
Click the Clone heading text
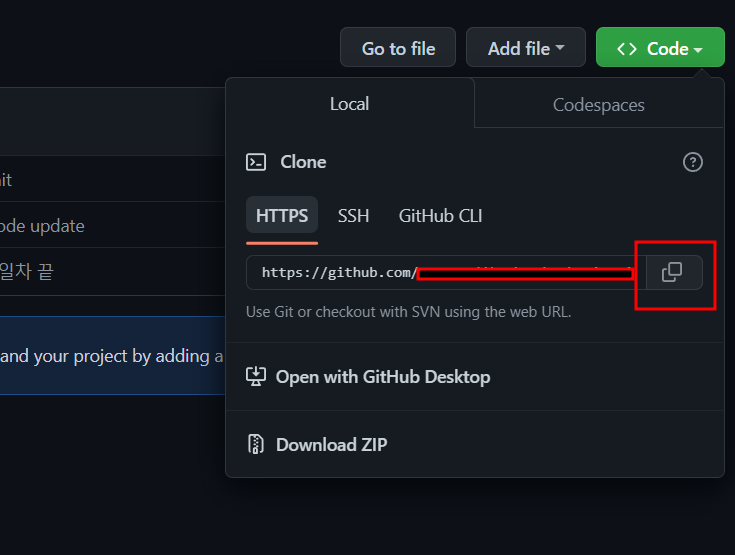[x=303, y=162]
